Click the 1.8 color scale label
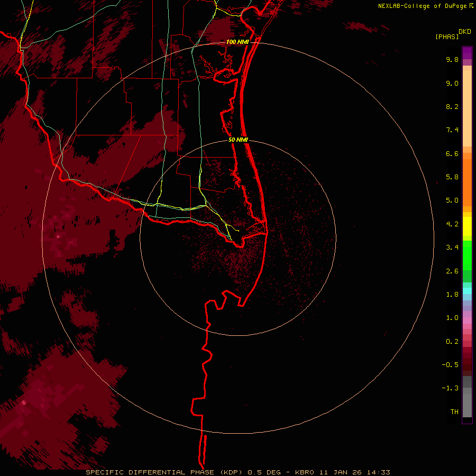 (452, 295)
